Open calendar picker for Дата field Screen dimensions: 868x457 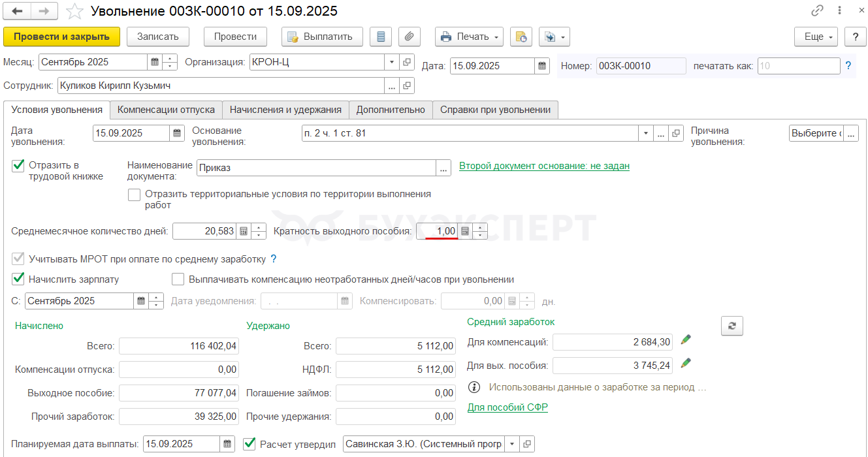pos(542,66)
